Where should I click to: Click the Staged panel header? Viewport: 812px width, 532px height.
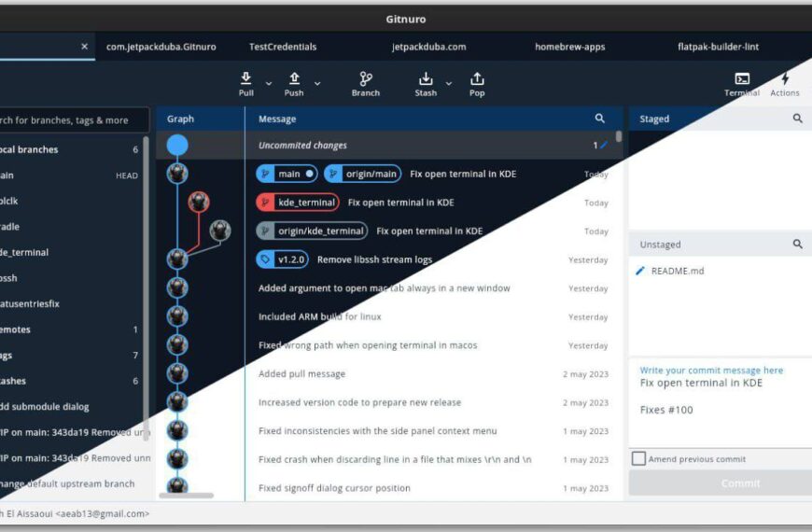click(x=721, y=119)
